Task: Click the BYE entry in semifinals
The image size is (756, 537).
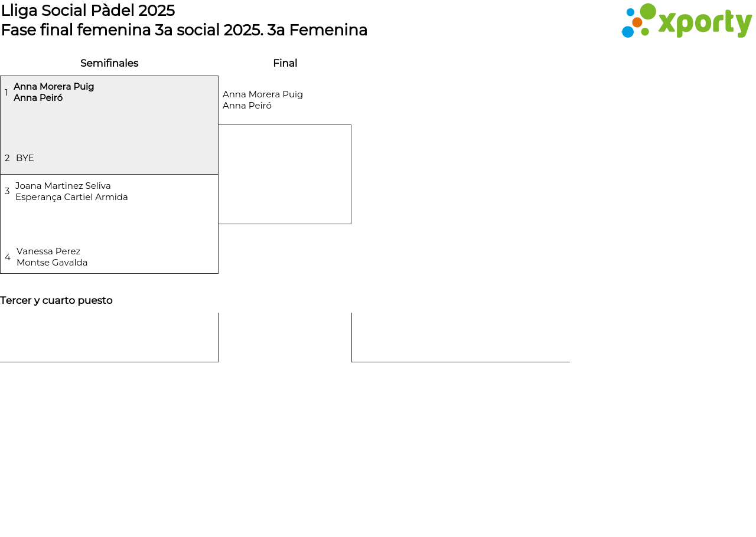Action: pos(25,158)
